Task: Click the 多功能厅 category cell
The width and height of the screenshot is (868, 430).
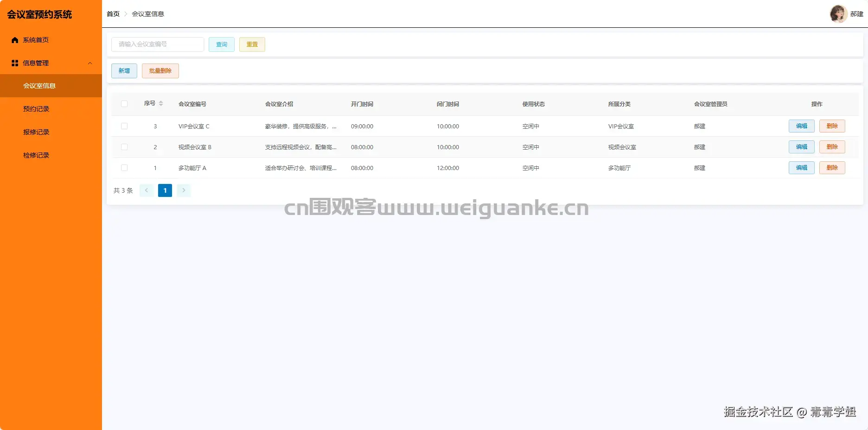Action: [x=619, y=168]
